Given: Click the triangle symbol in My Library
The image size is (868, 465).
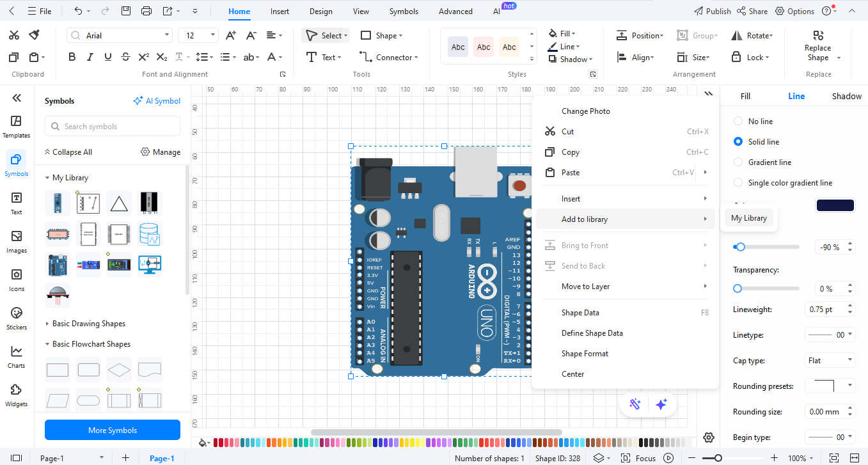Looking at the screenshot, I should coord(119,203).
